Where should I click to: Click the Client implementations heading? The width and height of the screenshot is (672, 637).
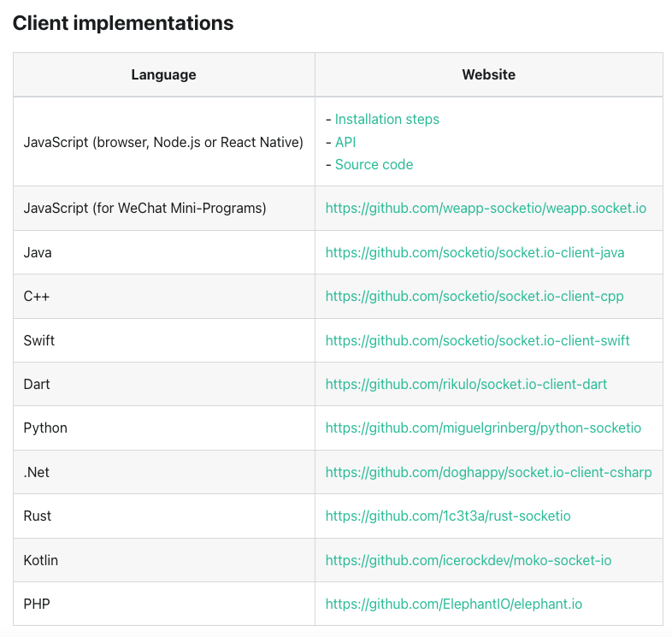click(x=123, y=23)
